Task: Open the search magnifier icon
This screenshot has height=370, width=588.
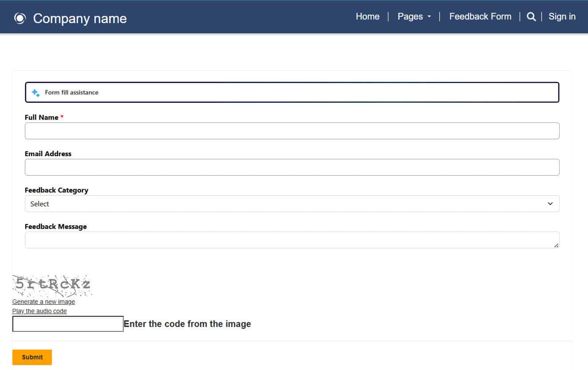Action: pos(531,17)
